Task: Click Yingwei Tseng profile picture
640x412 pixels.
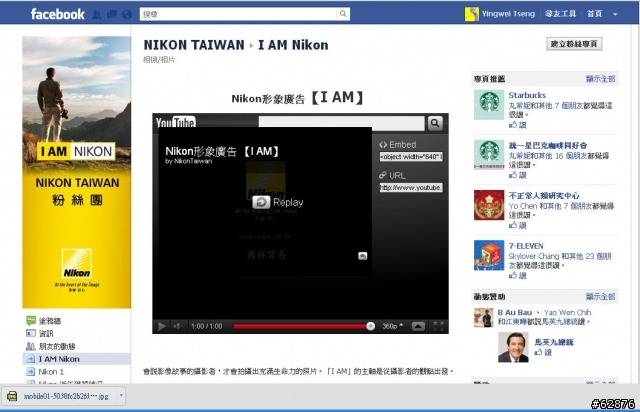Action: tap(471, 14)
